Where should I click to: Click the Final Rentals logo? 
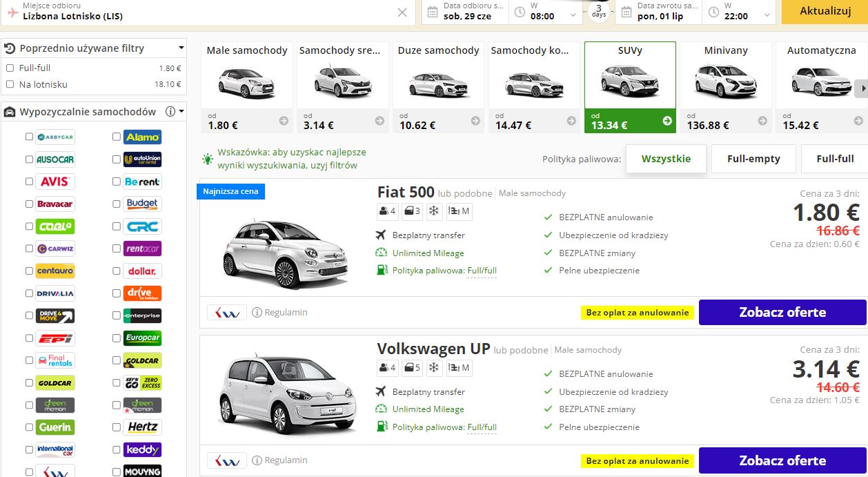55,360
